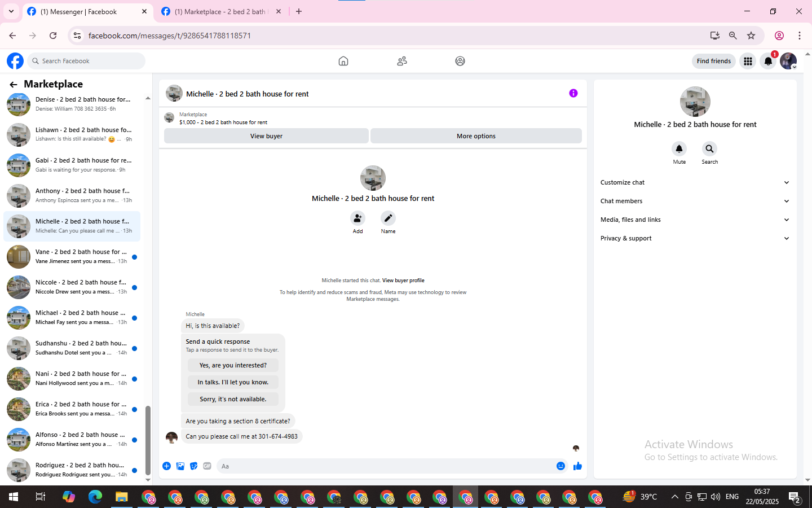Image resolution: width=812 pixels, height=508 pixels.
Task: Send a thumbs-up like
Action: [577, 466]
